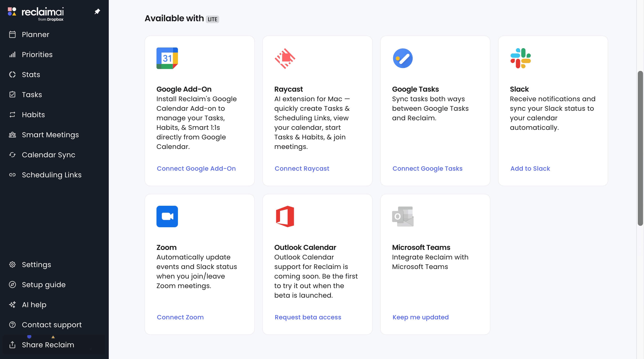This screenshot has width=644, height=359.
Task: Click Keep me updated link
Action: tap(420, 317)
